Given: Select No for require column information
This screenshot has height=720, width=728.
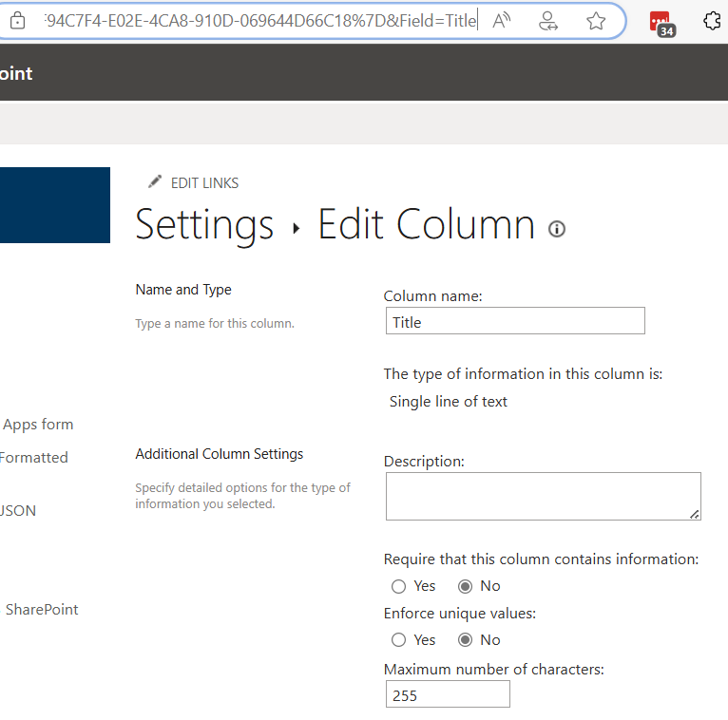Looking at the screenshot, I should pos(466,586).
